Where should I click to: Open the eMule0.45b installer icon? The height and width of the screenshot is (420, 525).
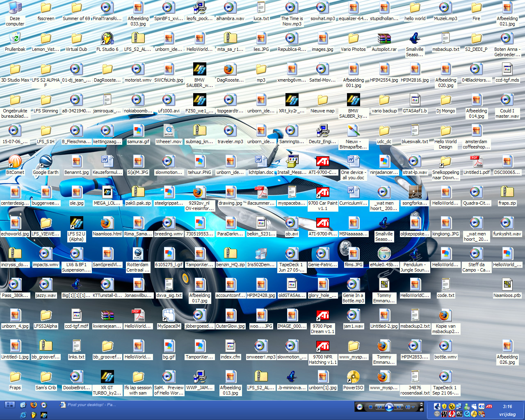click(384, 257)
